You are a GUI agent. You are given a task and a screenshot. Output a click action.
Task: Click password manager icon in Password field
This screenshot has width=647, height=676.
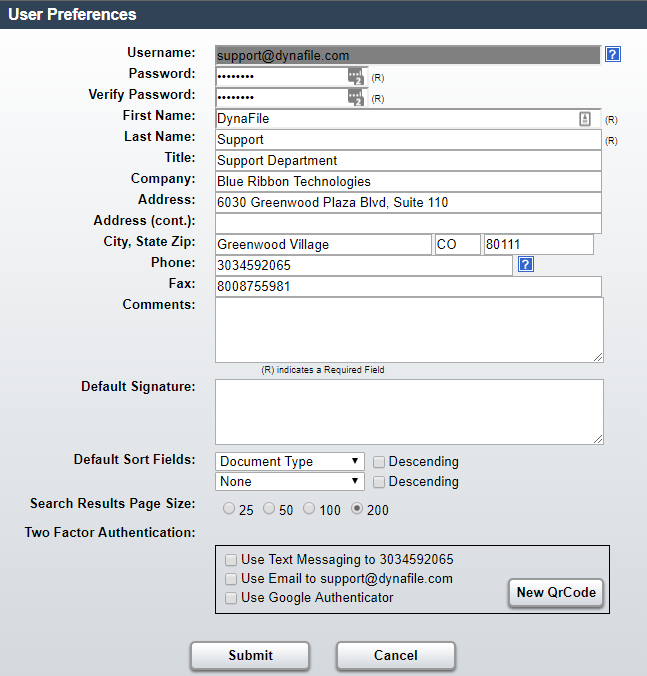click(x=356, y=77)
